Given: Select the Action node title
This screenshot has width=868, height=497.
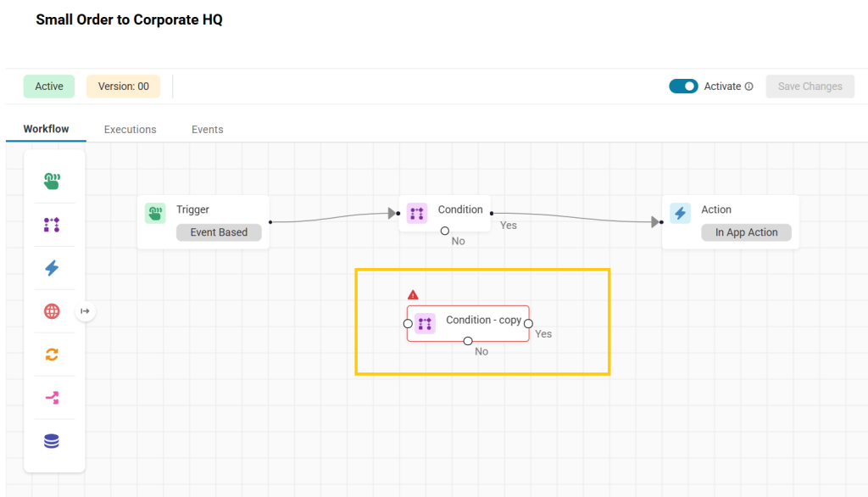Looking at the screenshot, I should click(716, 209).
